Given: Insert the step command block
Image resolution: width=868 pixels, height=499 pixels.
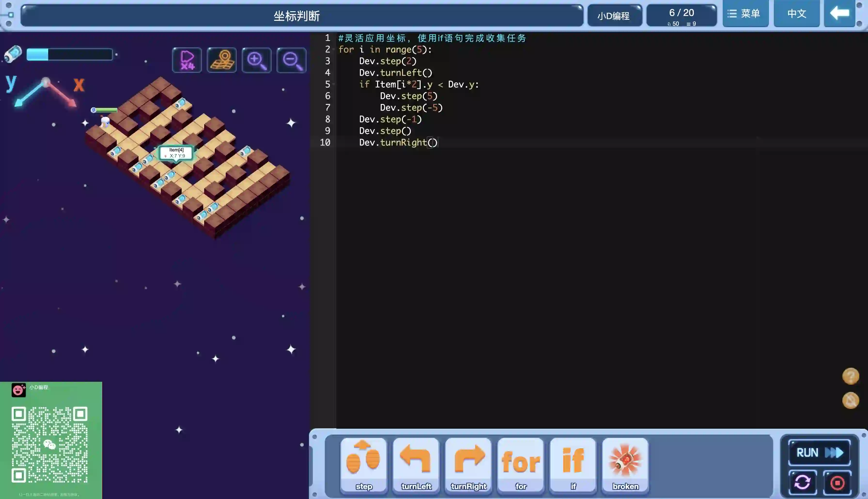Looking at the screenshot, I should click(364, 464).
